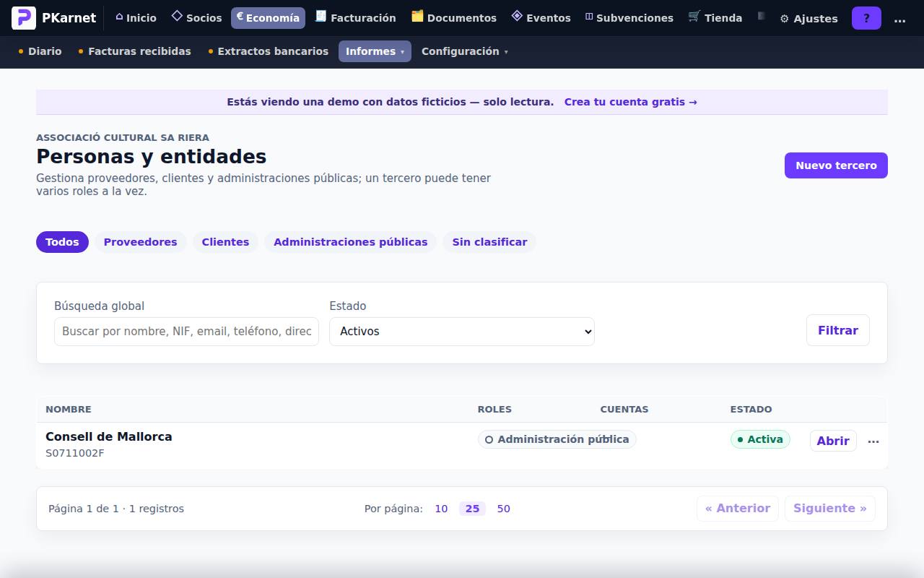Image resolution: width=924 pixels, height=578 pixels.
Task: Click the Activa status badge
Action: tap(760, 439)
